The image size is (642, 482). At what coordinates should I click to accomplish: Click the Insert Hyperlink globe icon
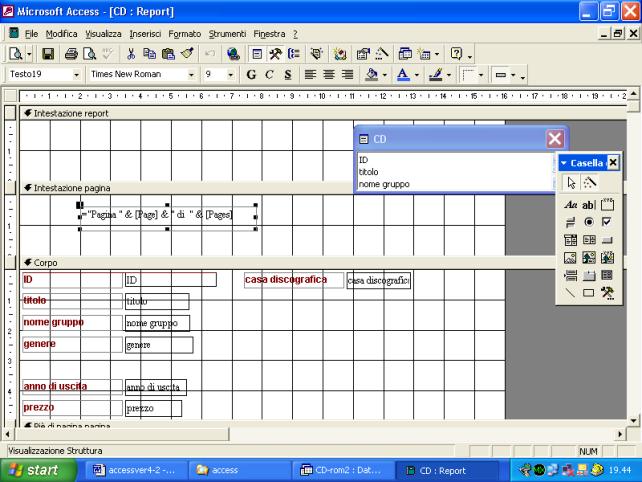[x=233, y=54]
